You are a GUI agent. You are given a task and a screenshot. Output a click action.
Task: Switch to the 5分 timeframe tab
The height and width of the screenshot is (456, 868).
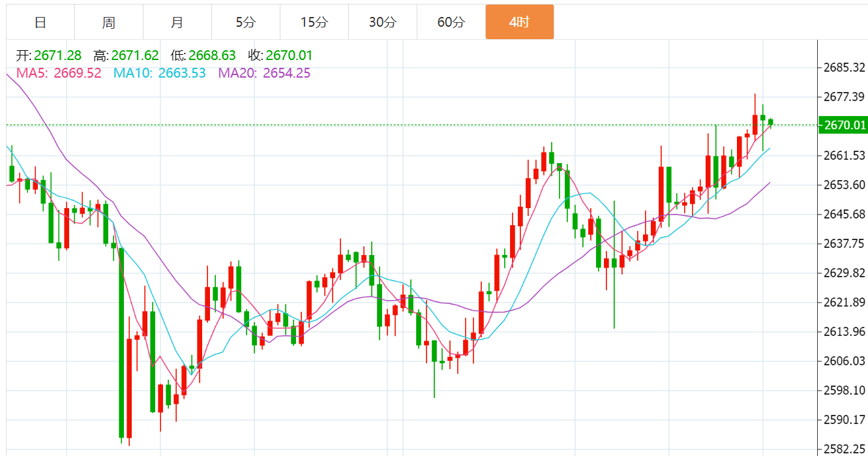pos(246,22)
